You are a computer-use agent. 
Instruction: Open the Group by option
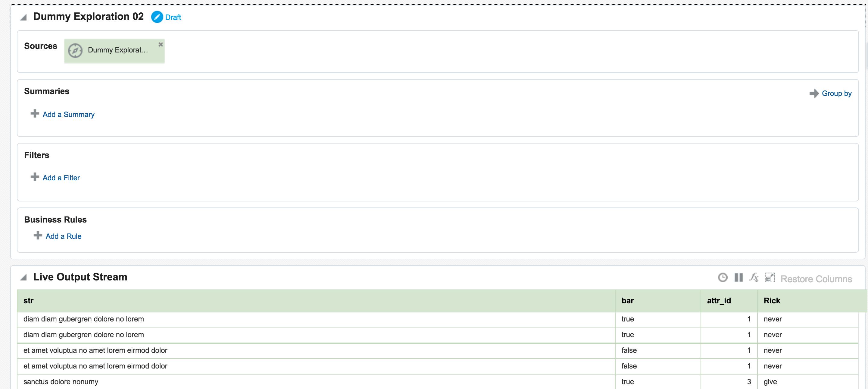click(836, 93)
